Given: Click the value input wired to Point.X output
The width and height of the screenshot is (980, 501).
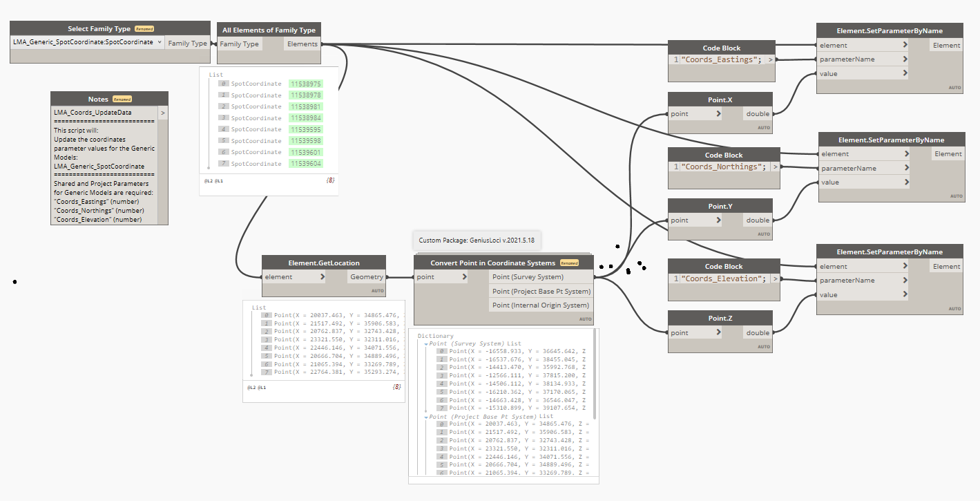Looking at the screenshot, I should click(863, 73).
